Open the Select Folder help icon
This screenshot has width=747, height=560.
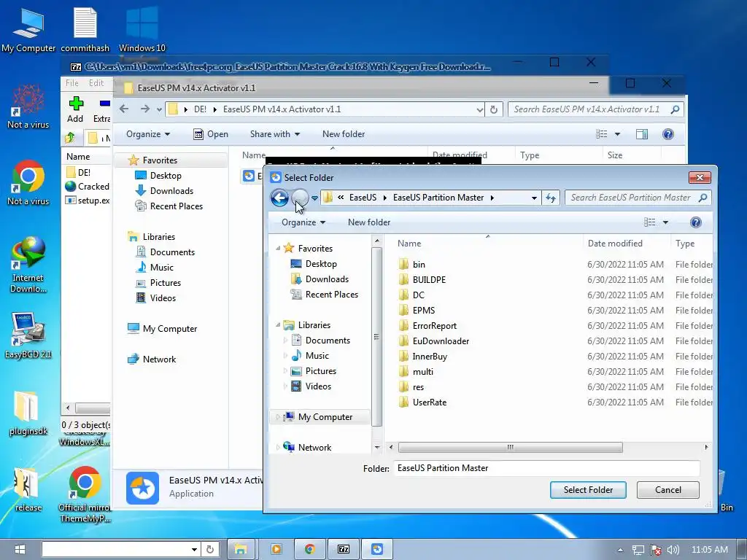(x=695, y=222)
